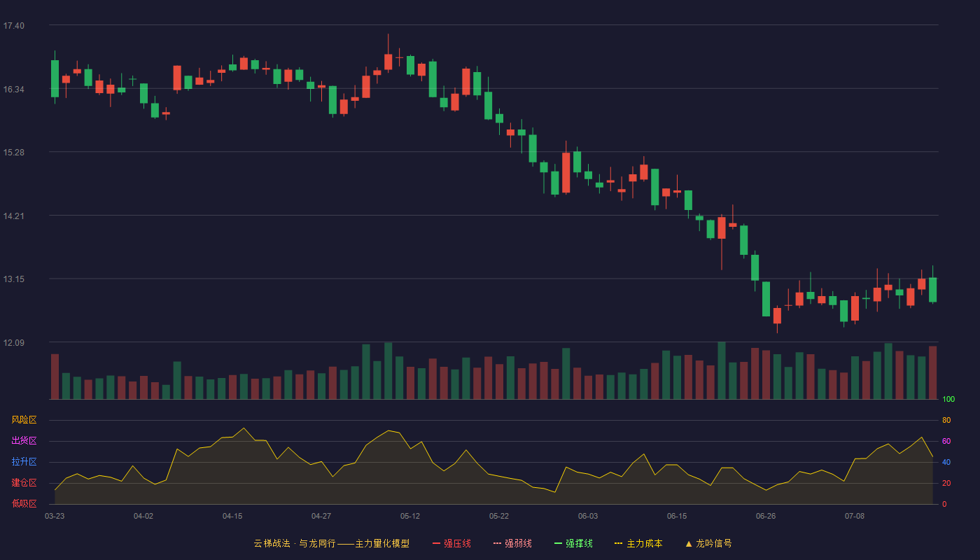
Task: Click the 17.40 price axis label
Action: pyautogui.click(x=13, y=26)
